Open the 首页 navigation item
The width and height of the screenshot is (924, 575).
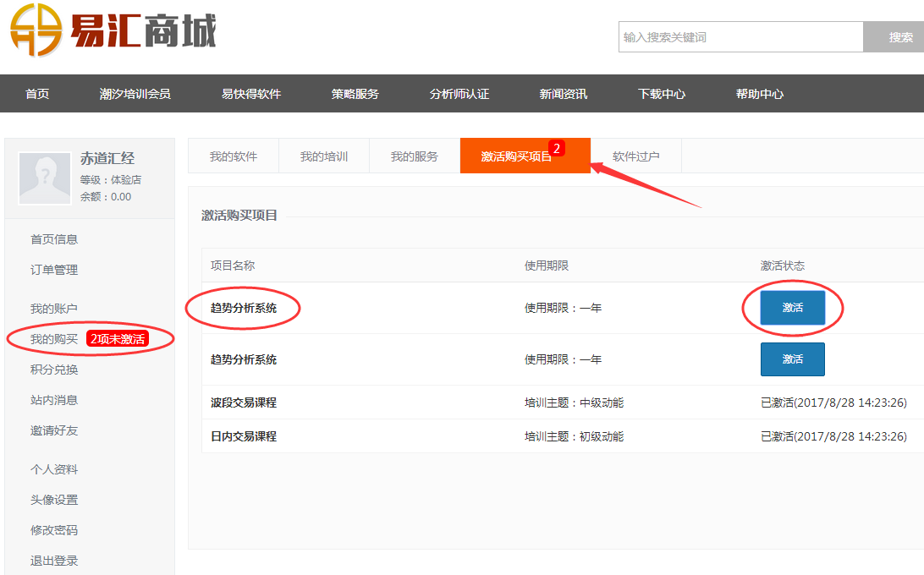click(37, 94)
